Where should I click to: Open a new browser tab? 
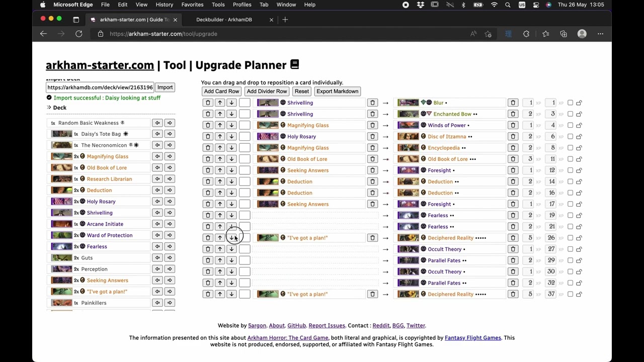(285, 20)
